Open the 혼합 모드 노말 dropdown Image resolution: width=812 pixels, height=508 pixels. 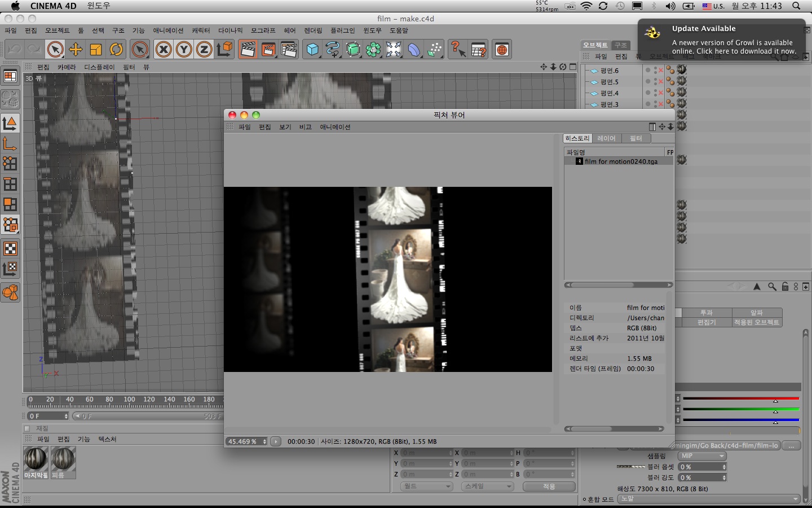click(709, 499)
